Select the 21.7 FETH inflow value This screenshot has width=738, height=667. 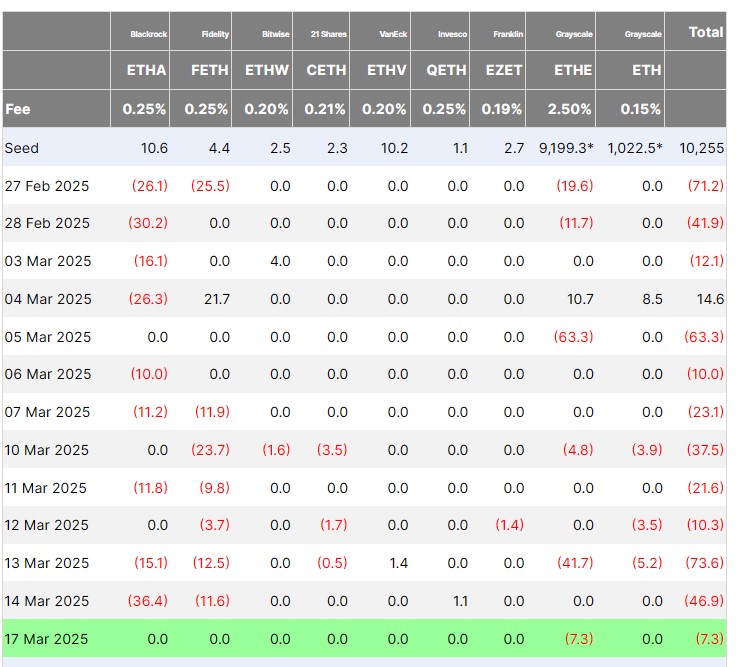215,299
